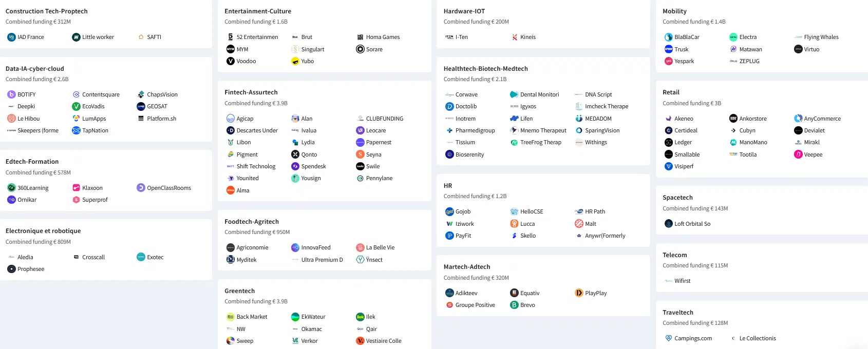Click the Back Market logo icon
868x349 pixels.
click(x=231, y=317)
